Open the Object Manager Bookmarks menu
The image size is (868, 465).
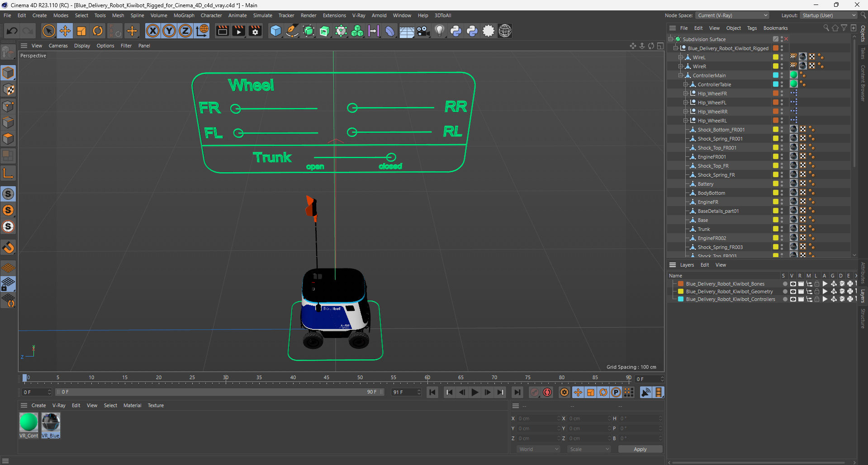[775, 28]
